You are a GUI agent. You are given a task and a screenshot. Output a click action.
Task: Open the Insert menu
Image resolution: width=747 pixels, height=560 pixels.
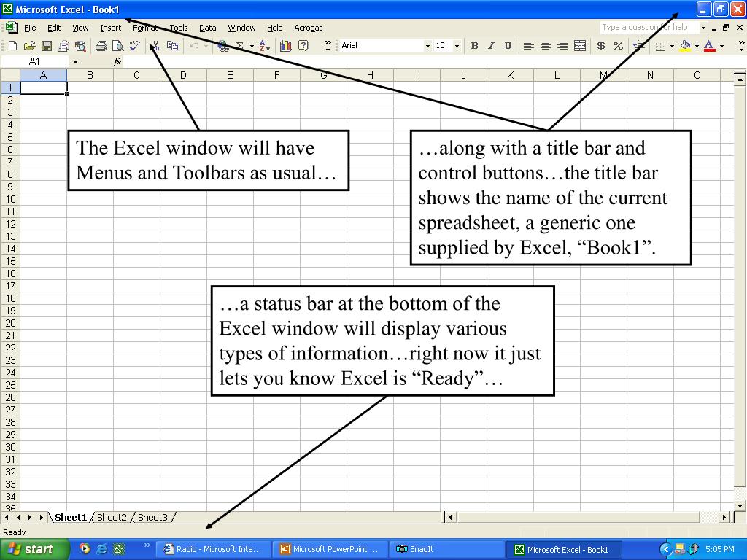[111, 28]
